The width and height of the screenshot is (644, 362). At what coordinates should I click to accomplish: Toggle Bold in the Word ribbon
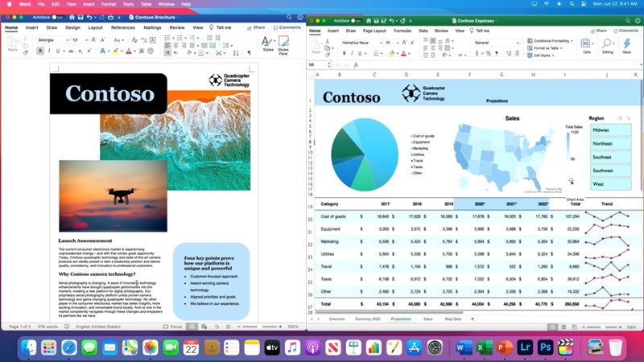point(40,51)
